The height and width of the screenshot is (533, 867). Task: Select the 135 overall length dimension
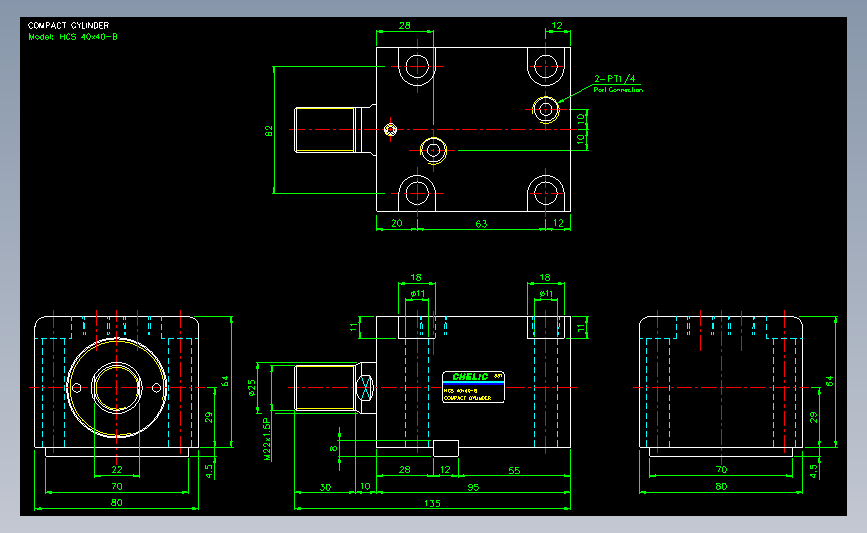pos(432,503)
